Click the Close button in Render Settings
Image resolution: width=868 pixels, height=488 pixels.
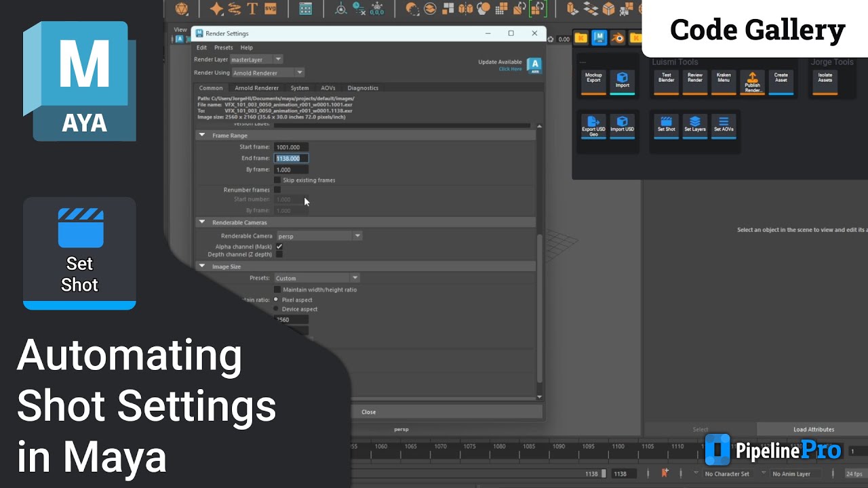click(368, 412)
